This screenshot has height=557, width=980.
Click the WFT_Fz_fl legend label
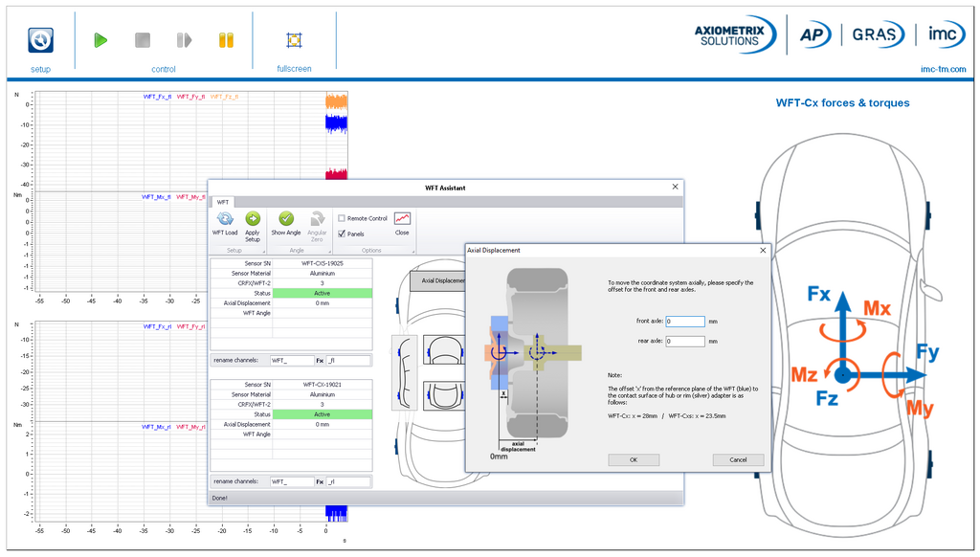pyautogui.click(x=224, y=97)
